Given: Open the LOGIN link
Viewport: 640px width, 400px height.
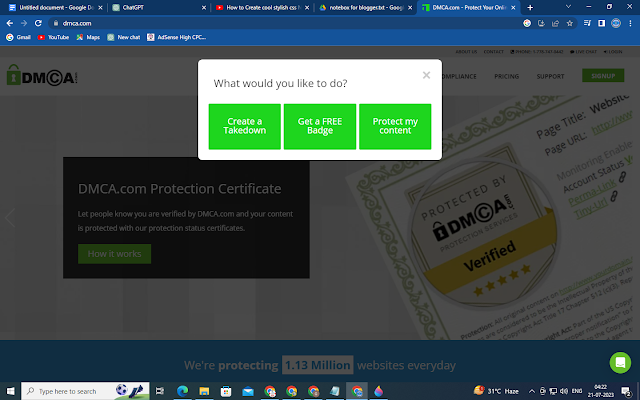Looking at the screenshot, I should pos(613,52).
